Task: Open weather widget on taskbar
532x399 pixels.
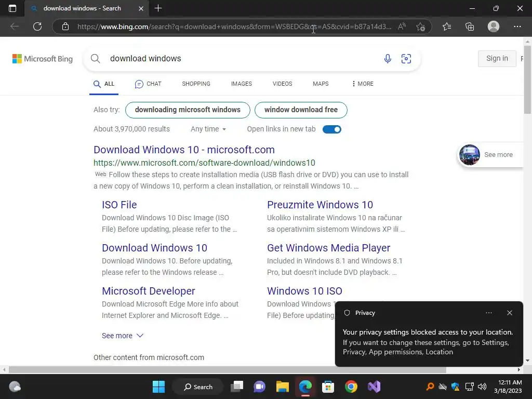Action: tap(15, 387)
